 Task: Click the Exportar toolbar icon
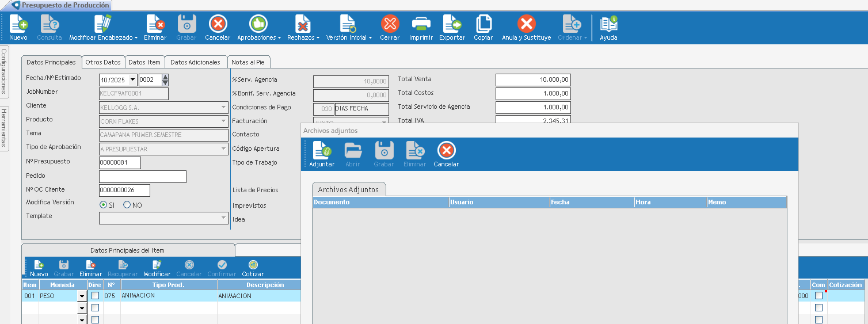tap(452, 28)
